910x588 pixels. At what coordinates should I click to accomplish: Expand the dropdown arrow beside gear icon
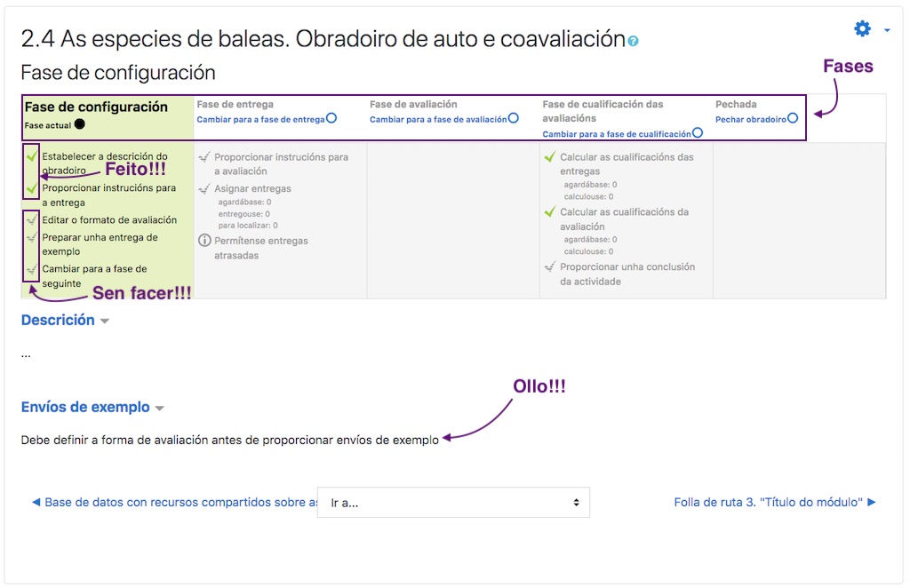tap(887, 30)
